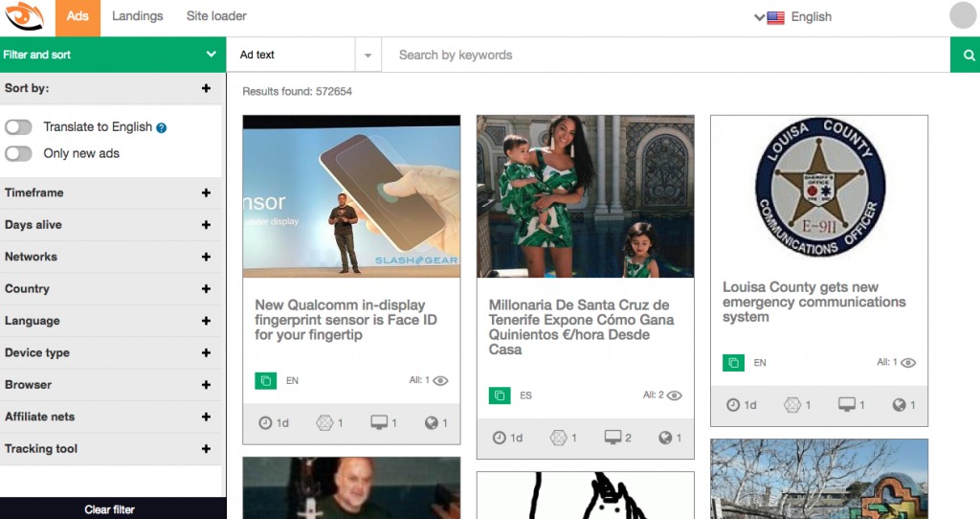Viewport: 980px width, 519px height.
Task: Open the English language selector
Action: [792, 17]
